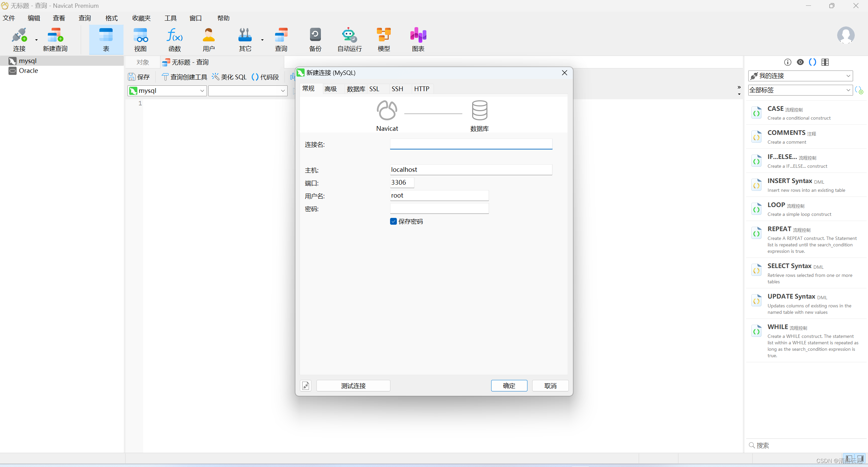Toggle the eye preview icon in right panel

(x=800, y=62)
